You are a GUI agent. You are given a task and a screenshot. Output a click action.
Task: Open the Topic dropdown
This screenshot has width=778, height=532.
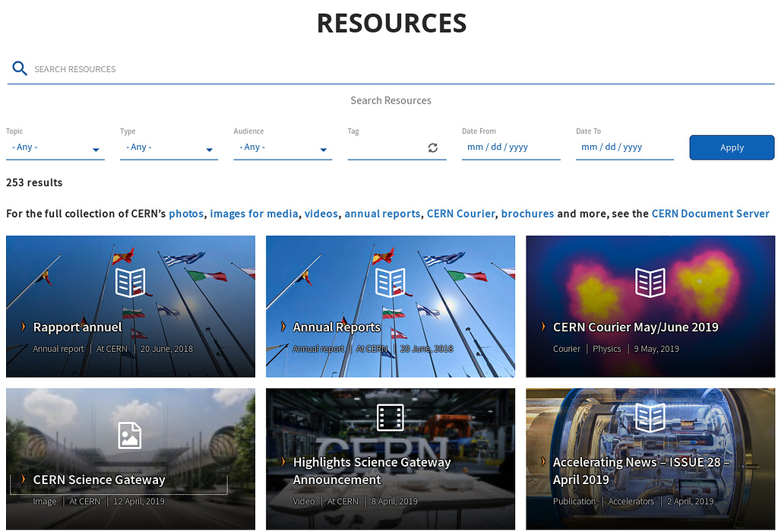point(55,147)
